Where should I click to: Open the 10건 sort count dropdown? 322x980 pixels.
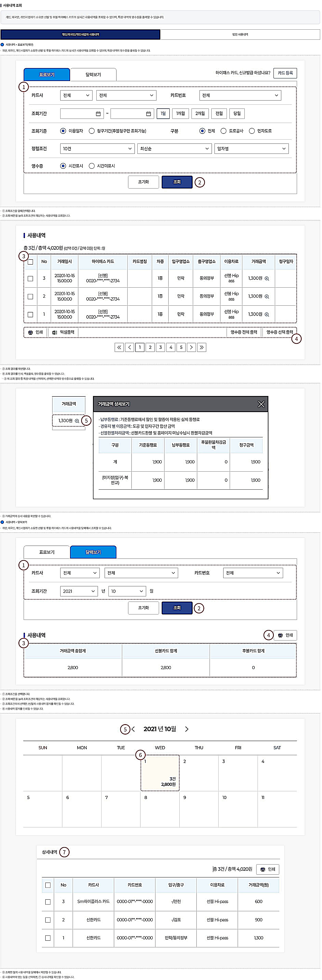point(97,149)
